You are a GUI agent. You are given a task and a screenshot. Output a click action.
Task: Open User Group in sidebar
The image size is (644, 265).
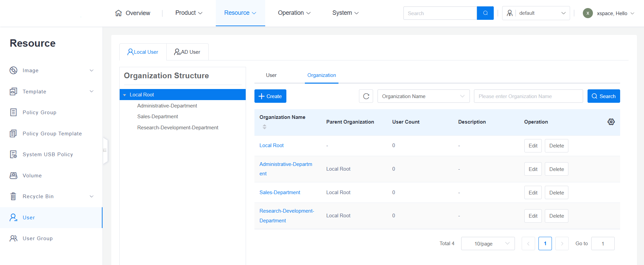pos(37,238)
